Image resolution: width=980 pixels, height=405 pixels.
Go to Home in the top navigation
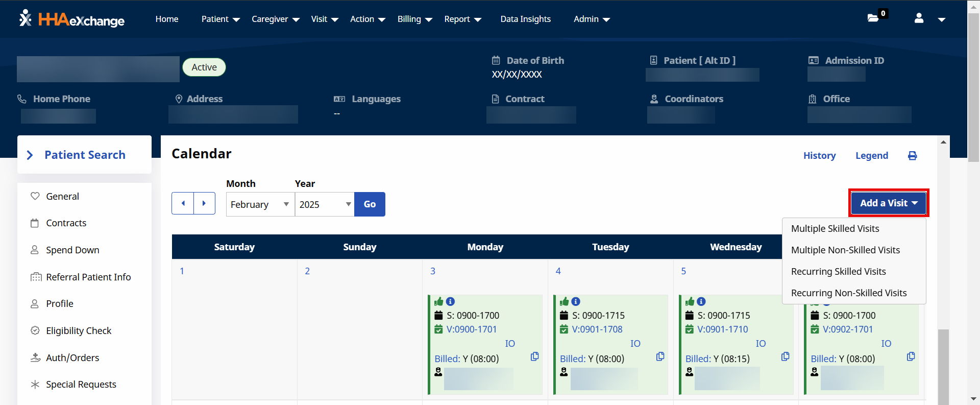(x=167, y=19)
